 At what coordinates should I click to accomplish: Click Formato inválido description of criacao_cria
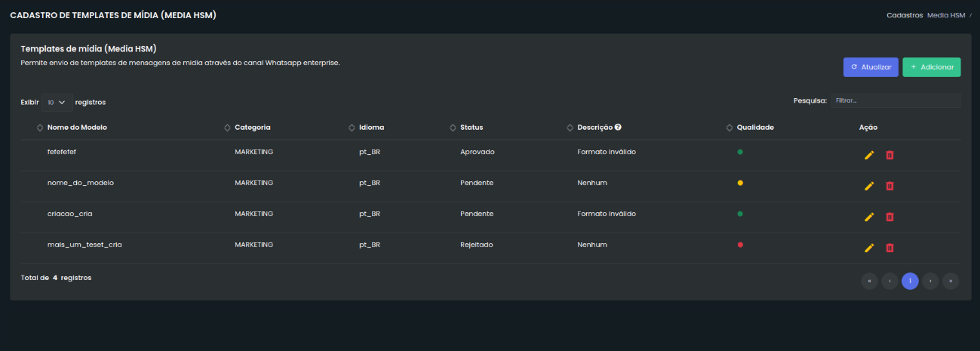point(607,214)
